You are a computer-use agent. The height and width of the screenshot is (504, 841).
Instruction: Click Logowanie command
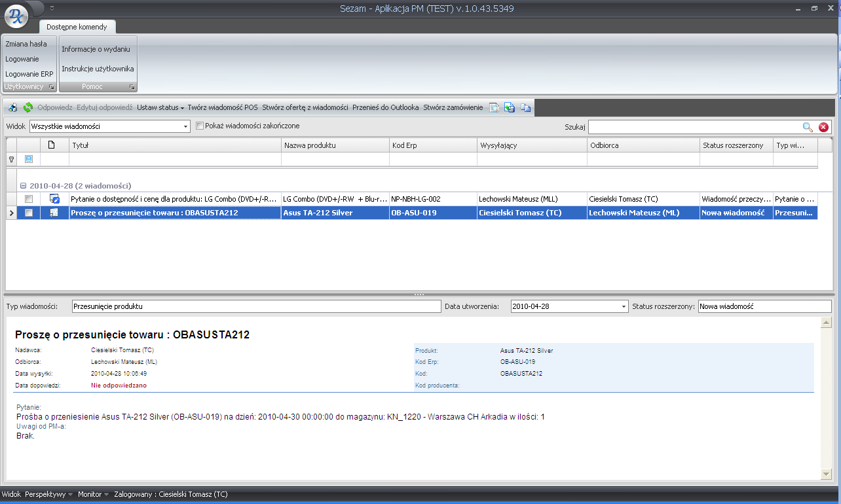(x=22, y=59)
